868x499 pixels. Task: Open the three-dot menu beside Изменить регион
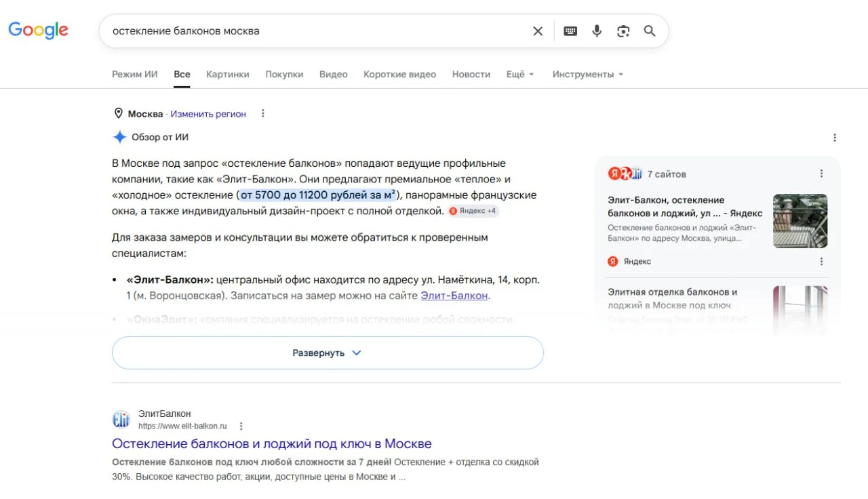[263, 114]
